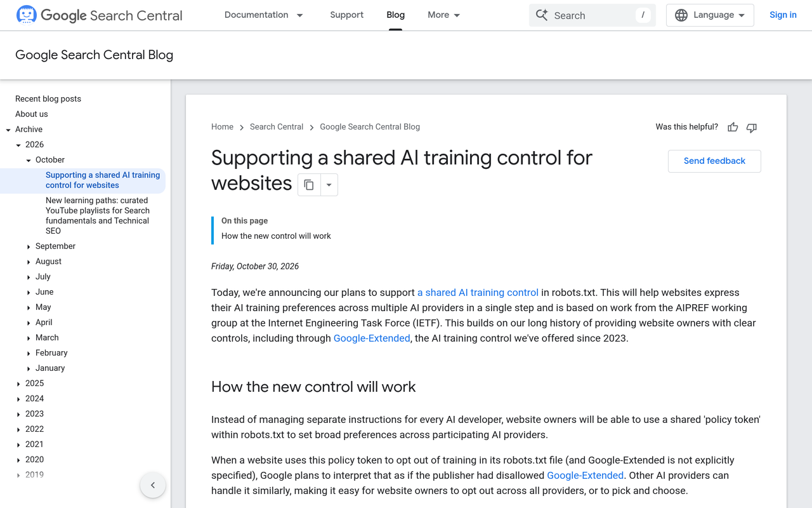
Task: Open 'a shared AI training control' link
Action: tap(478, 292)
